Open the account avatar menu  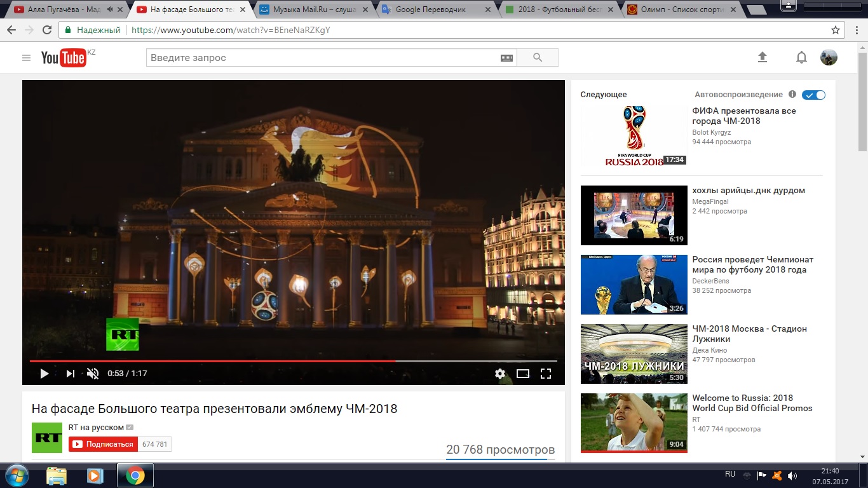[829, 57]
